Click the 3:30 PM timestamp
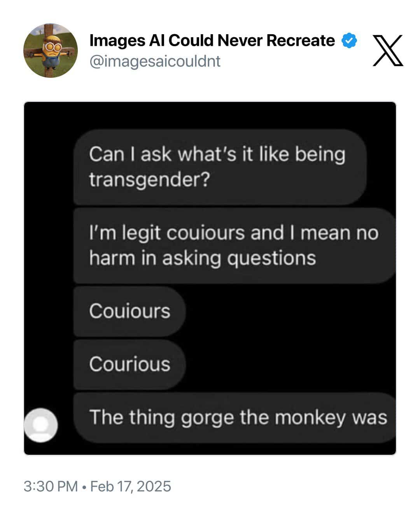420x517 pixels. coord(51,486)
